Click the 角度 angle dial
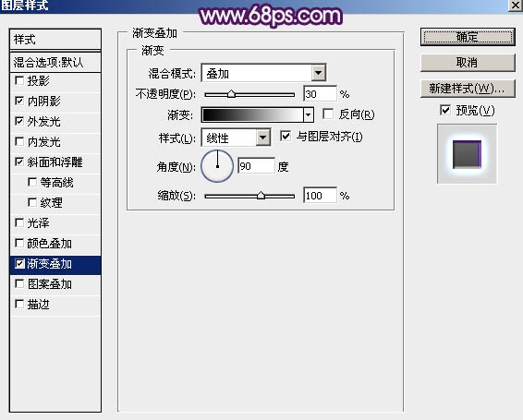Image resolution: width=523 pixels, height=420 pixels. coord(217,166)
